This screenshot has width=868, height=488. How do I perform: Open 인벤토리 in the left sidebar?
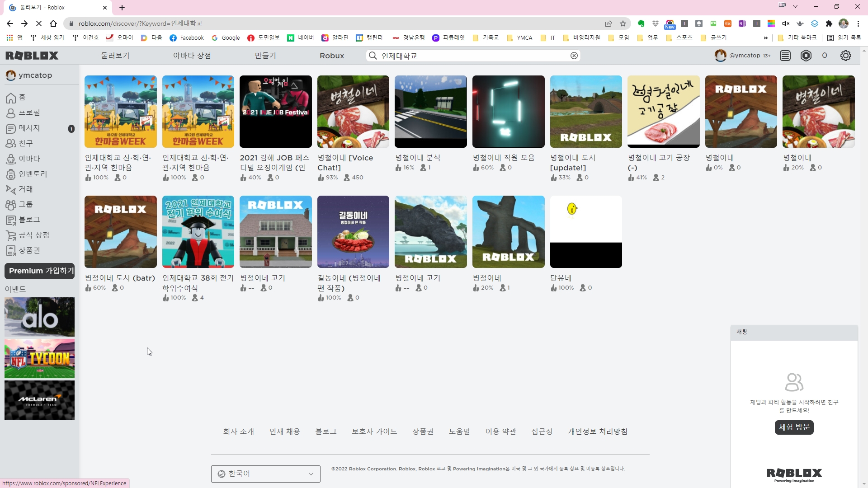click(x=33, y=174)
